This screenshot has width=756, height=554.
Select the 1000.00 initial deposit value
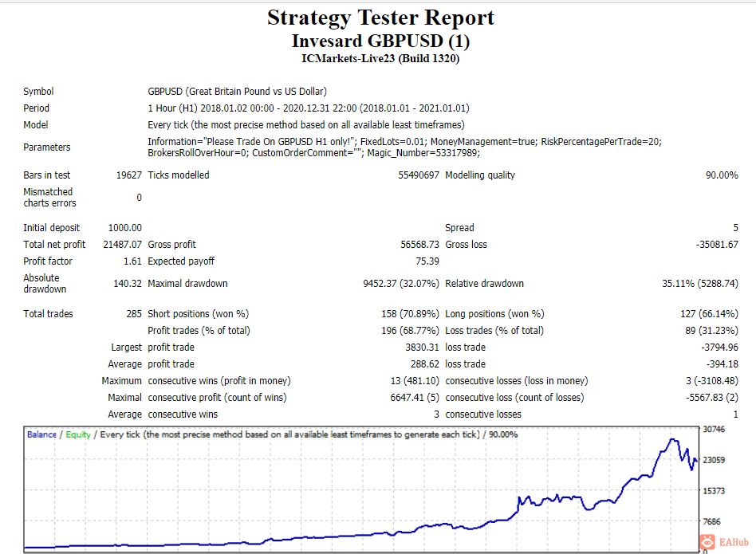[125, 228]
